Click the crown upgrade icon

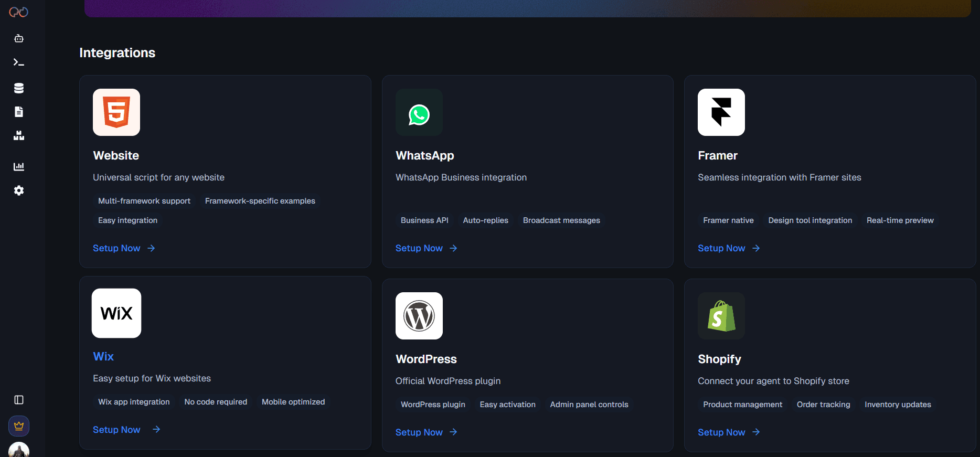(19, 426)
